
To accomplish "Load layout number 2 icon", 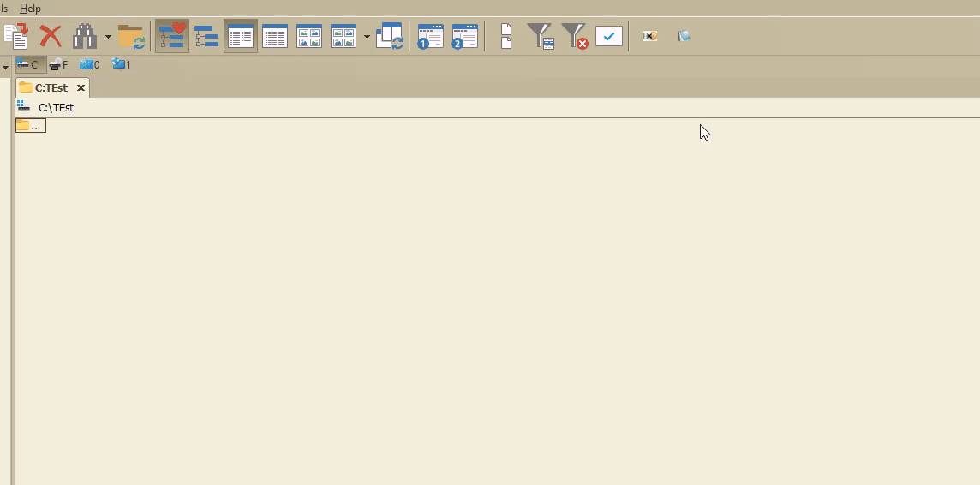I will point(464,36).
